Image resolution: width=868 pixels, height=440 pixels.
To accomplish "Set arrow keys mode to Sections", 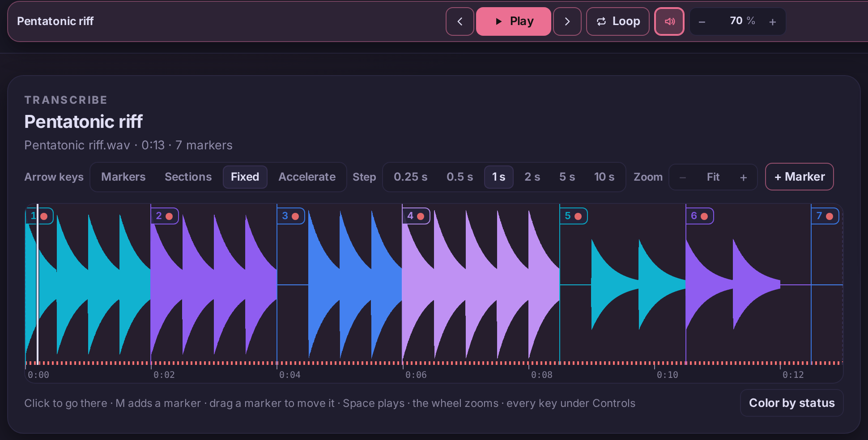I will [188, 177].
